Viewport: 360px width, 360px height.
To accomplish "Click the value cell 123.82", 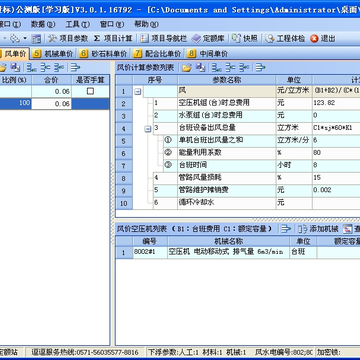I will click(336, 103).
